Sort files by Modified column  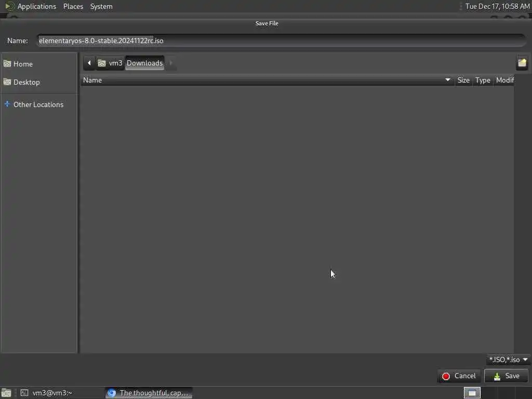click(504, 80)
